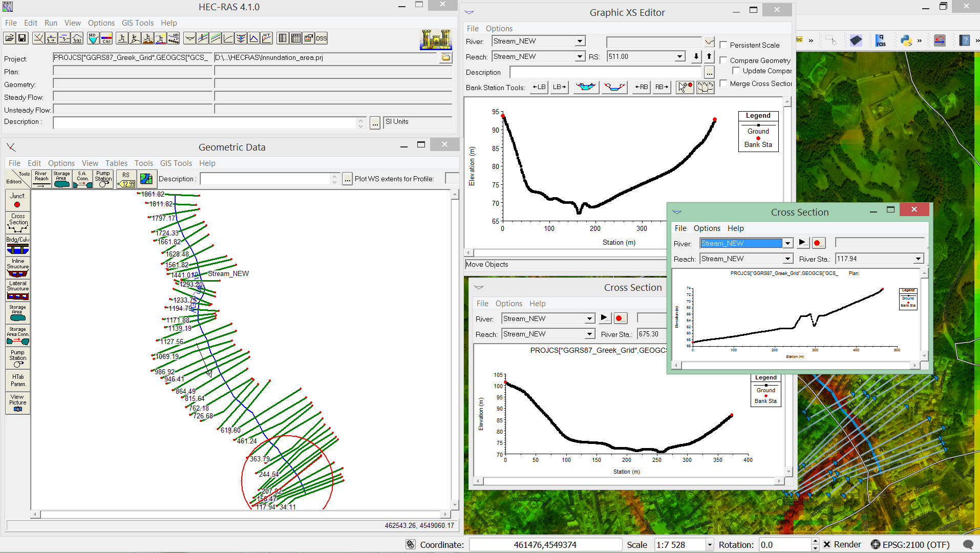Go to upstream river station arrow

point(709,56)
